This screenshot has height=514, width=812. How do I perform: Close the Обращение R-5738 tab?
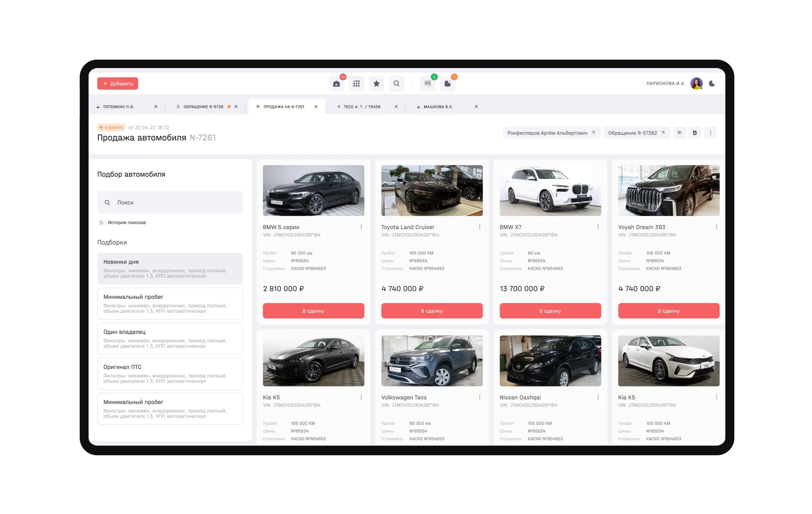point(236,107)
